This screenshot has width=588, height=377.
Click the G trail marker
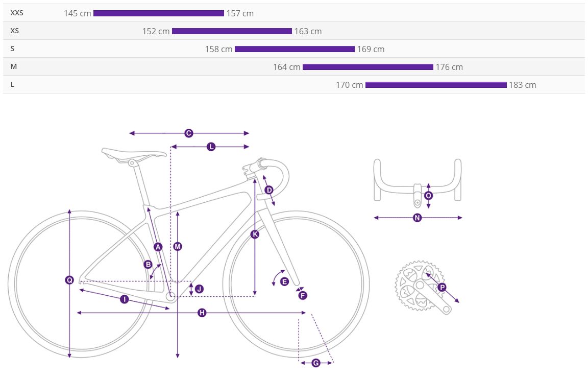coord(315,363)
